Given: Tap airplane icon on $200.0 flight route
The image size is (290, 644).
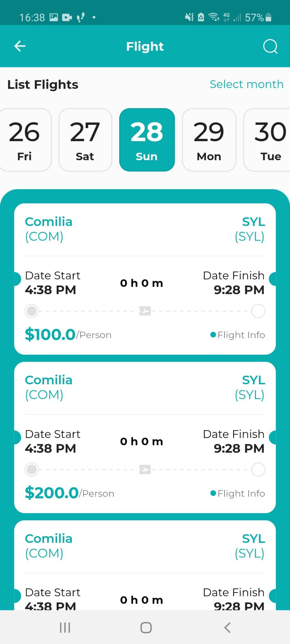Looking at the screenshot, I should [x=145, y=469].
